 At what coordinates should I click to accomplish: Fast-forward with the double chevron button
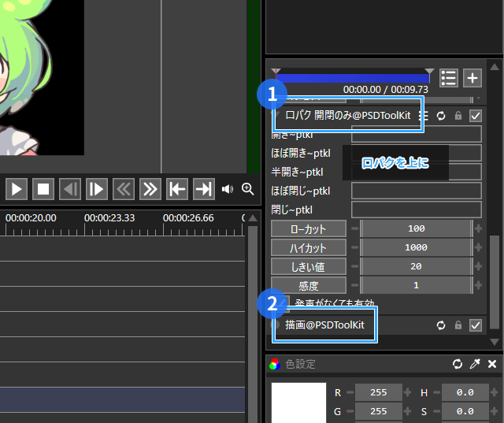coord(150,189)
